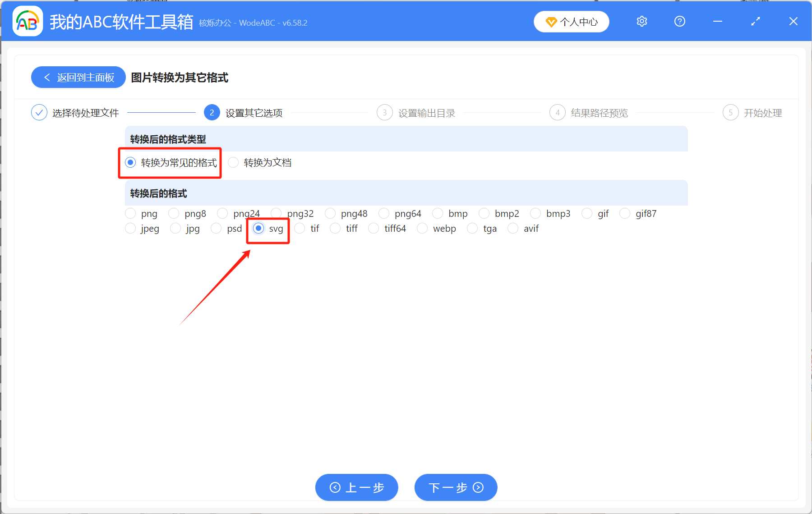This screenshot has width=812, height=514.
Task: Select the png output format
Action: pyautogui.click(x=130, y=213)
